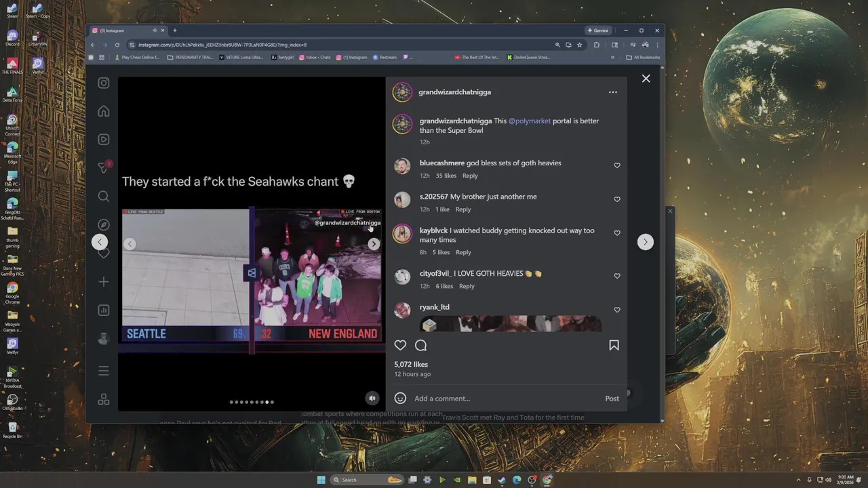Reply to cityof3vil_'s comment
This screenshot has height=488, width=868.
click(x=467, y=286)
